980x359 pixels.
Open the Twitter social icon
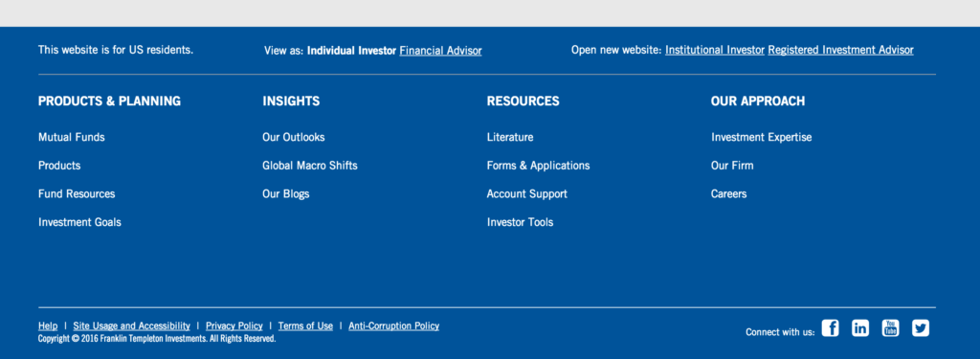click(x=921, y=327)
